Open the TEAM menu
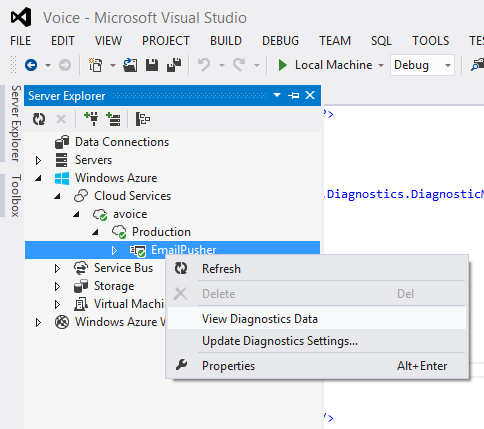484x429 pixels. 335,41
